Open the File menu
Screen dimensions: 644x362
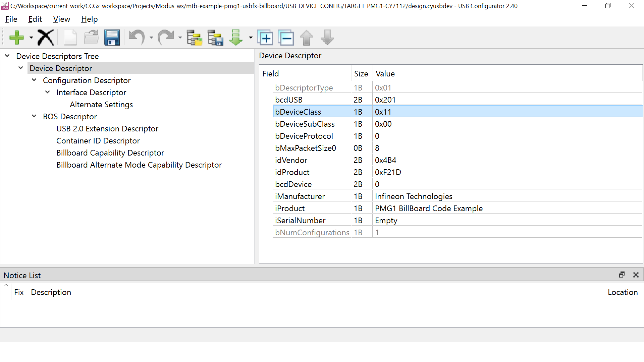click(11, 19)
